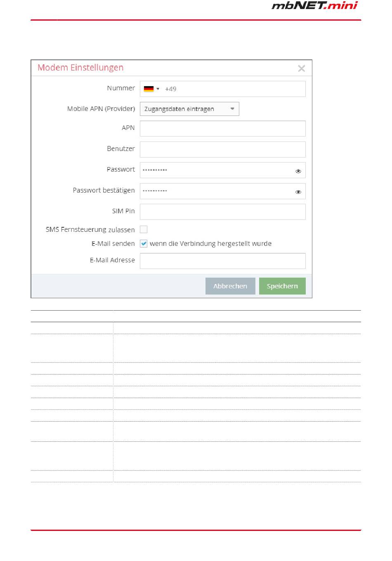Viewport: 392px width, 561px height.
Task: Click the E-Mail Adresse field
Action: 223,261
